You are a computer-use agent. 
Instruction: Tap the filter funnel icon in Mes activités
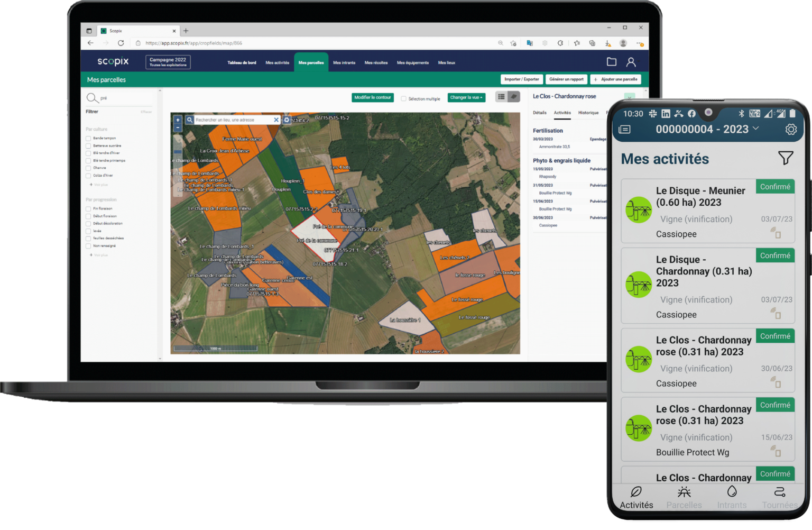pos(785,158)
